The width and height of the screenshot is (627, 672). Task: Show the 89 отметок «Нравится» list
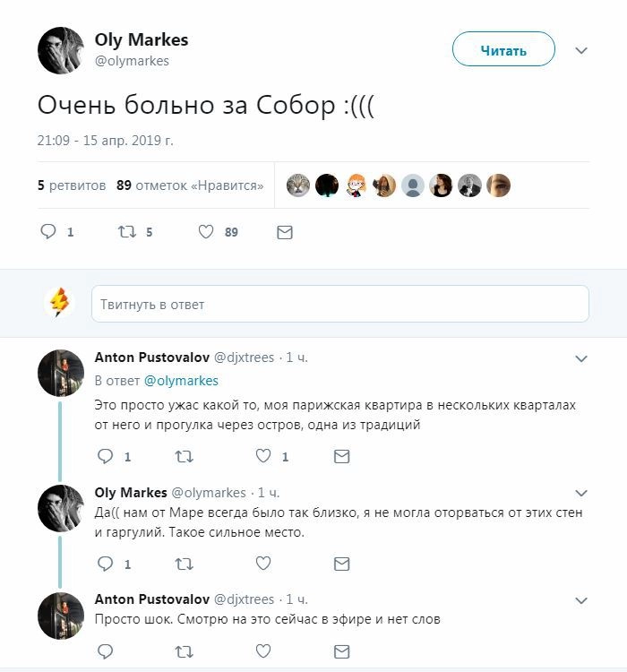190,185
